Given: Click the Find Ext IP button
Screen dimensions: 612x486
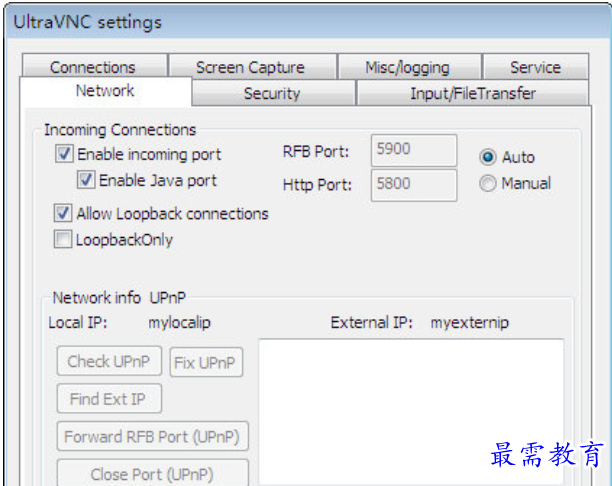Looking at the screenshot, I should pyautogui.click(x=108, y=399).
